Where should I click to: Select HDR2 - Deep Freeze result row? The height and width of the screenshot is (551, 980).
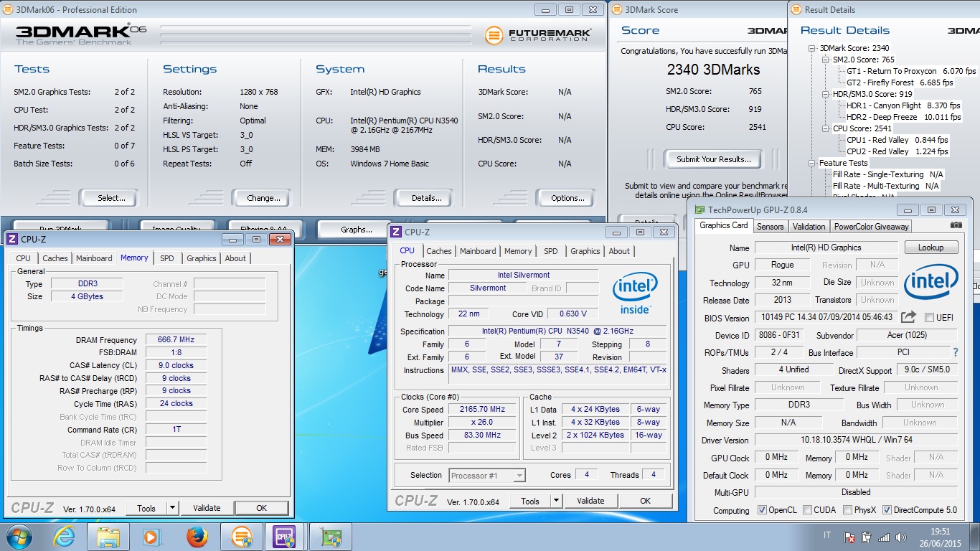click(x=903, y=117)
